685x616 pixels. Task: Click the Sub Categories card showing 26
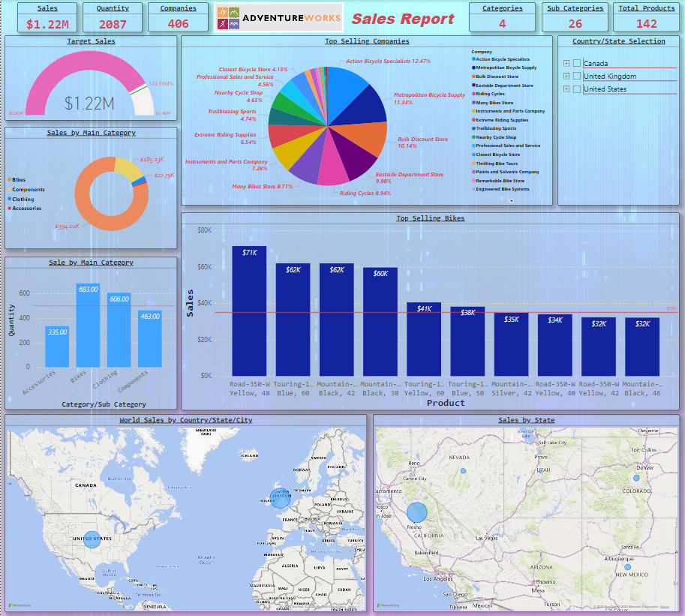[575, 17]
